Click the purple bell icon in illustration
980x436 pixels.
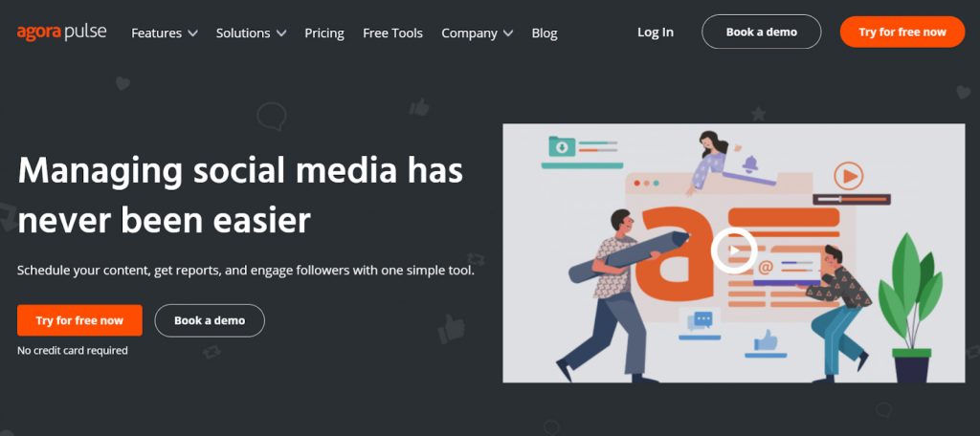click(750, 164)
